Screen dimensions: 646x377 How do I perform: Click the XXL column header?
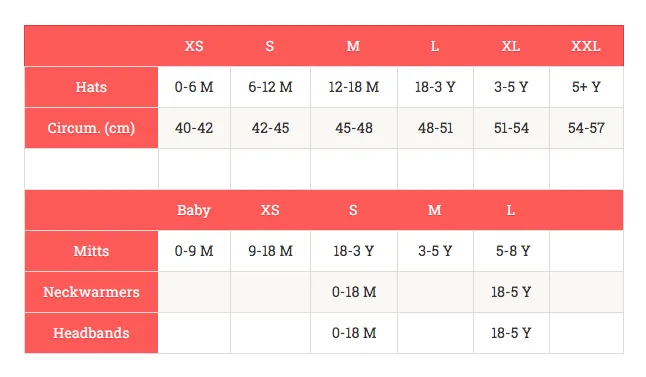[x=586, y=46]
